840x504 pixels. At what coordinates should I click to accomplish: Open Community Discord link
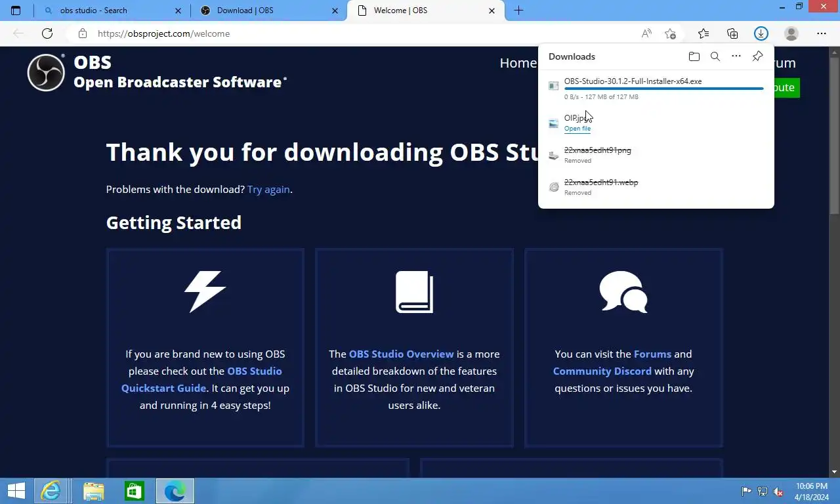(x=602, y=371)
